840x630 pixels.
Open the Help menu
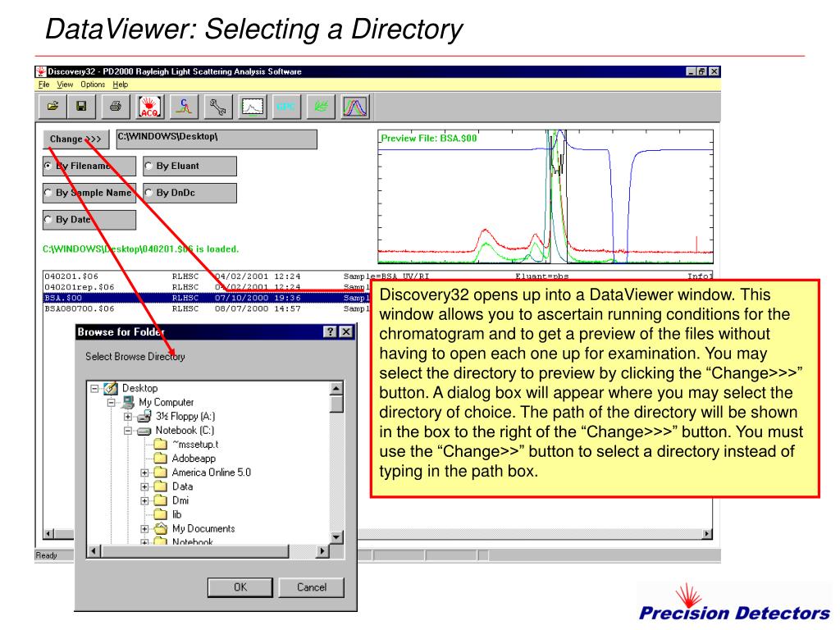pyautogui.click(x=120, y=84)
